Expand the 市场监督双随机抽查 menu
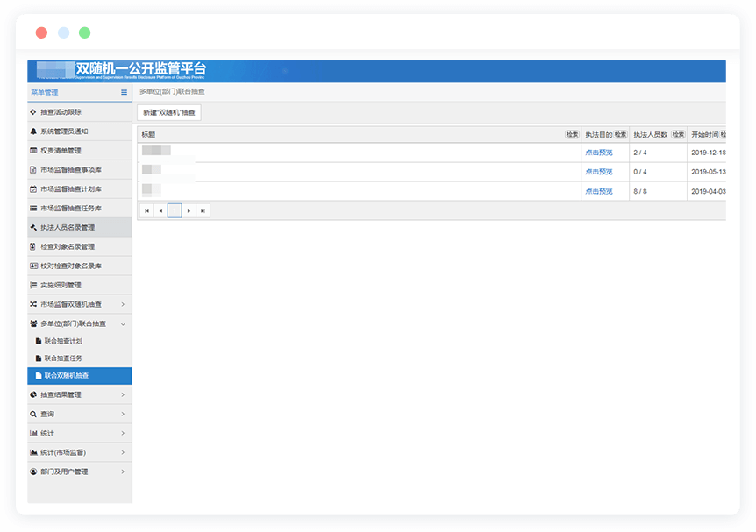The width and height of the screenshot is (756, 532). coord(122,305)
